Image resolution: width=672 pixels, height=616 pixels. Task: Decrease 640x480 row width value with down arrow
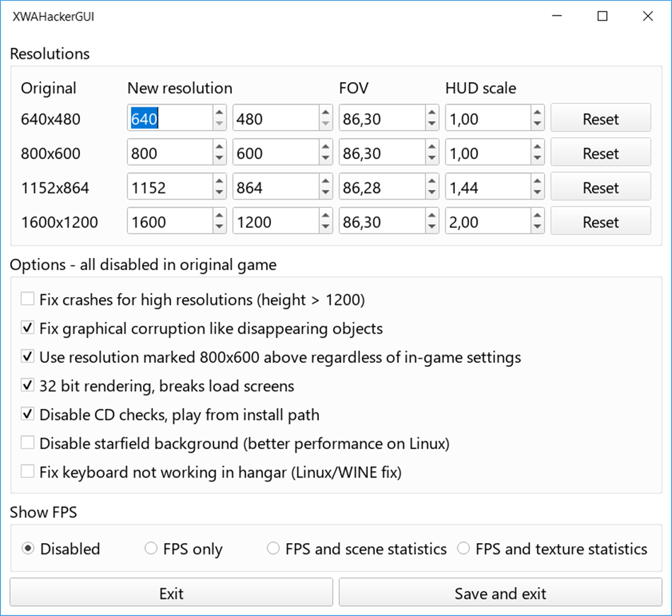(219, 124)
